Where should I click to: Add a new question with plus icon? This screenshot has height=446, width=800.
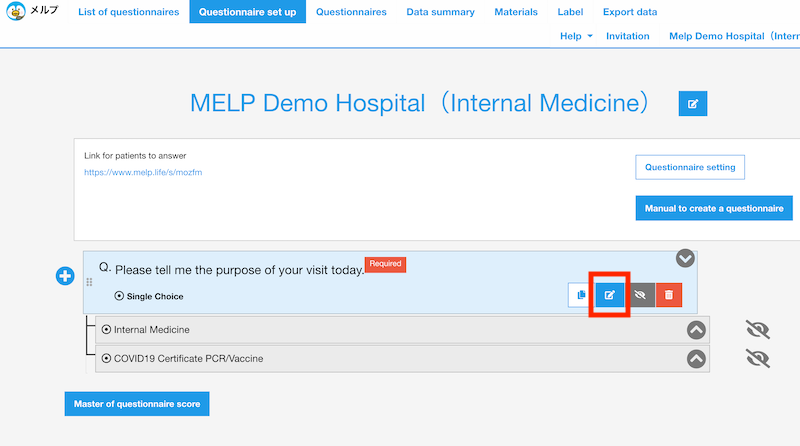click(65, 276)
